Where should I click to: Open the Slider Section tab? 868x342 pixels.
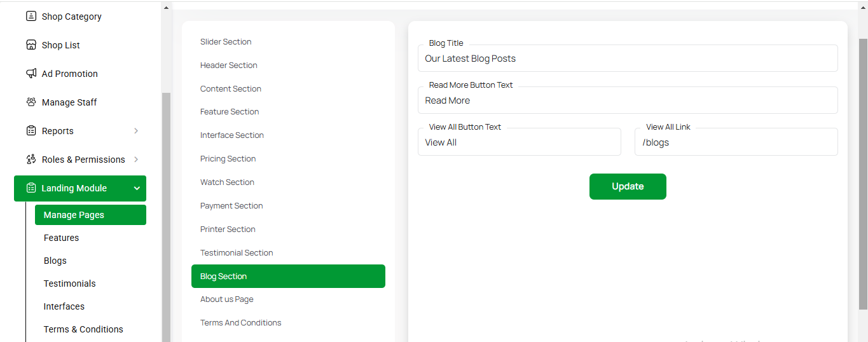(x=226, y=42)
